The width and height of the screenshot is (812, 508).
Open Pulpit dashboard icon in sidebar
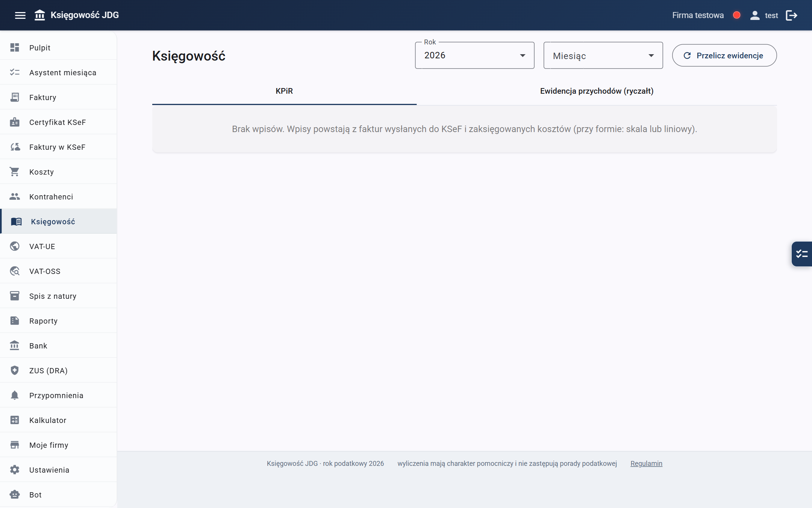click(15, 47)
